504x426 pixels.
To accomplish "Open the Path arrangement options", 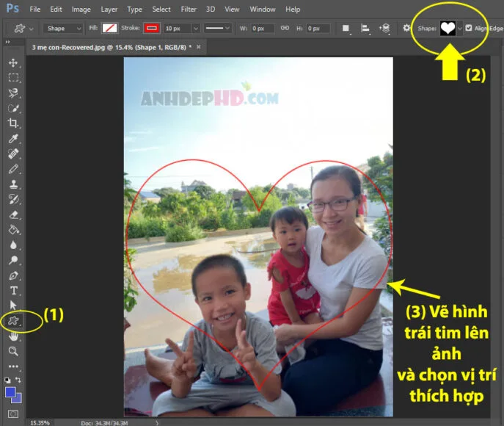I will point(384,29).
